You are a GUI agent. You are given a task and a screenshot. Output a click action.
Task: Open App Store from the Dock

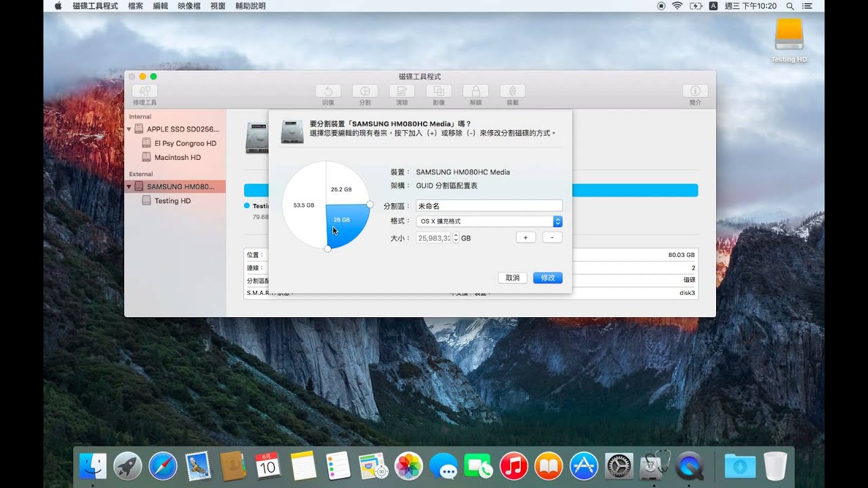tap(584, 466)
